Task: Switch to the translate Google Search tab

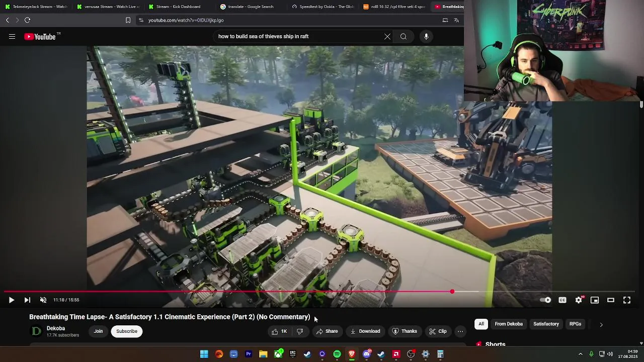Action: point(251,7)
